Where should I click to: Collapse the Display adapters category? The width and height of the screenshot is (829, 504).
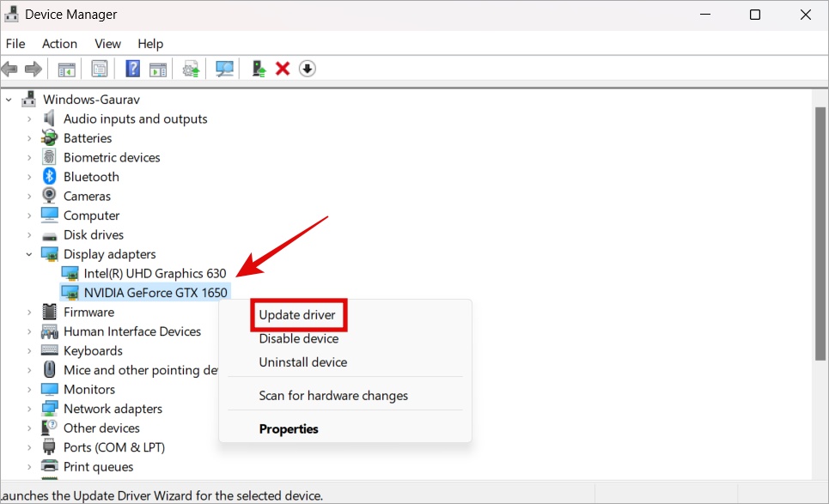tap(28, 254)
